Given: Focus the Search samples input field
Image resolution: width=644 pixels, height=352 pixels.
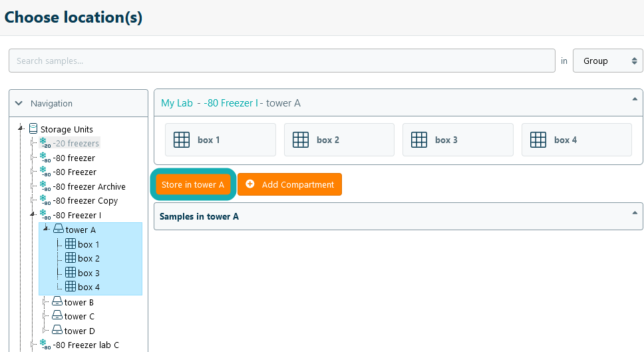Looking at the screenshot, I should (281, 61).
